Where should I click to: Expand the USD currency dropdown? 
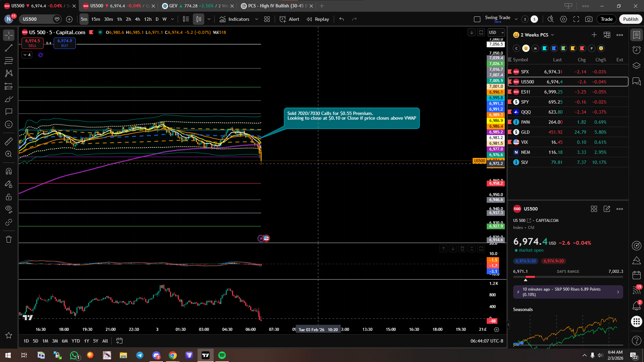496,33
